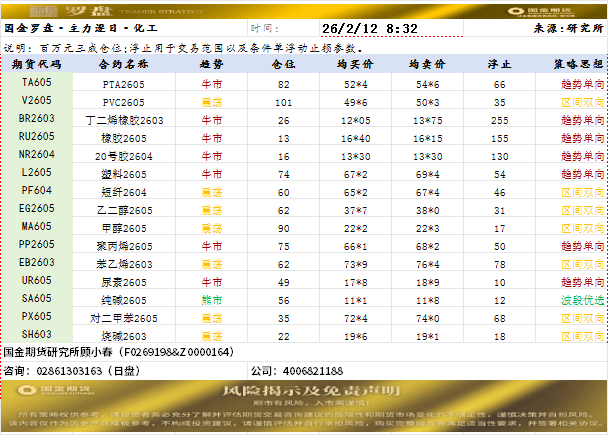The height and width of the screenshot is (435, 608).
Task: Click the 公司 phone number 4006821188
Action: (313, 371)
